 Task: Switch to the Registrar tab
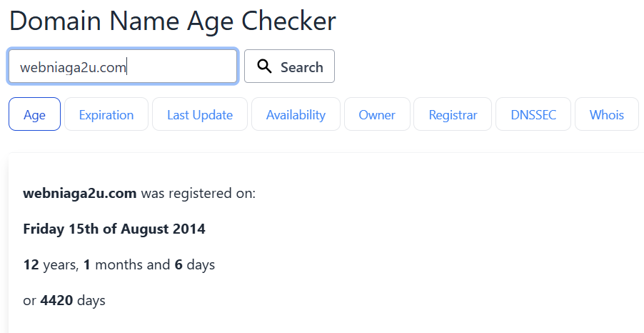[453, 114]
